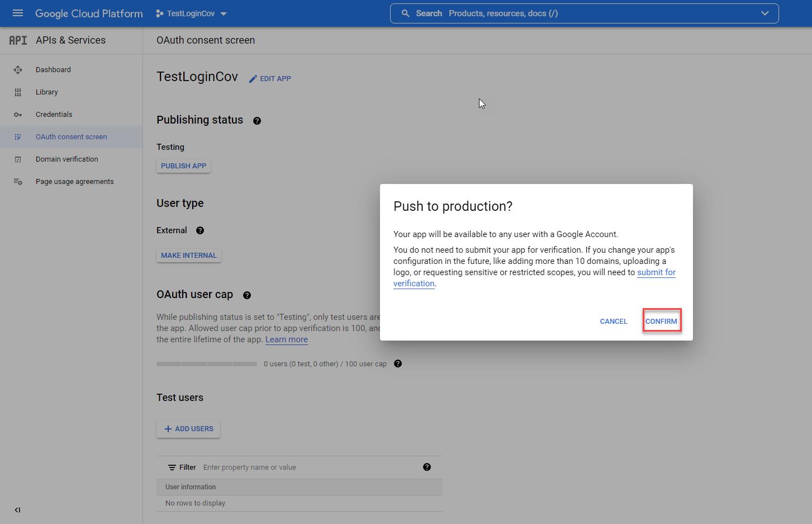Cancel the Push to production dialog

[x=614, y=322]
